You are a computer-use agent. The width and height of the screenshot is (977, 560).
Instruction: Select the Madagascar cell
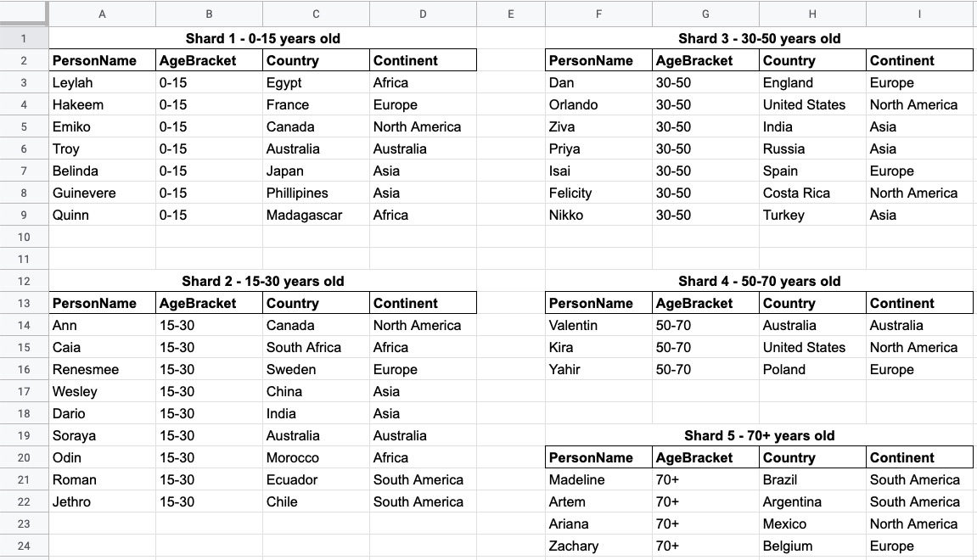pos(316,215)
